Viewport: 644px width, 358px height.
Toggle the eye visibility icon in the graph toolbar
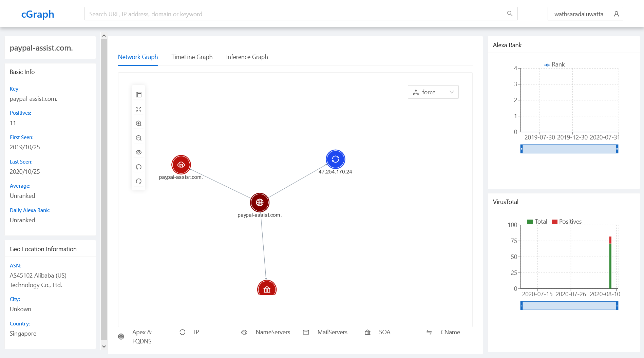coord(138,152)
